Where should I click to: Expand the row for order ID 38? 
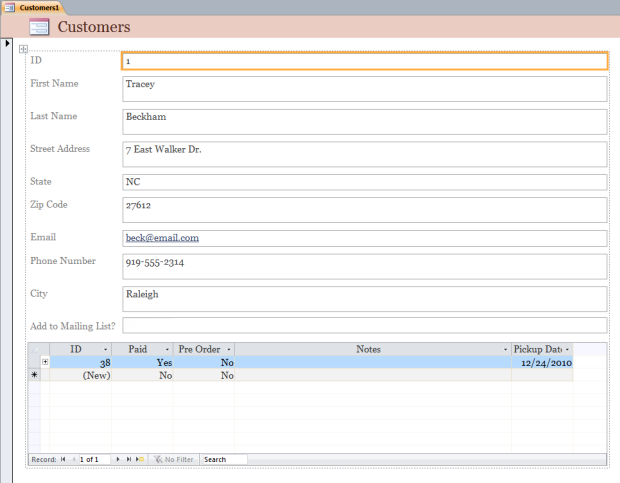click(44, 362)
